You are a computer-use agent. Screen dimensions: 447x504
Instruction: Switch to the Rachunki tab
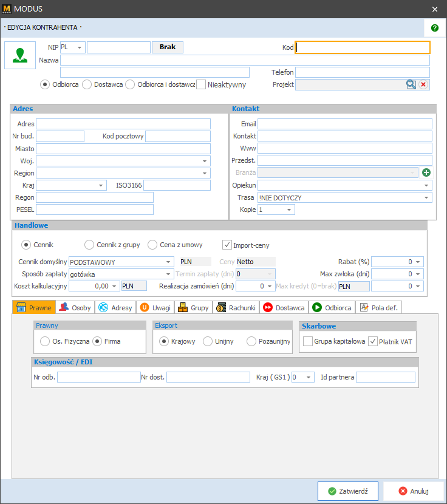236,308
